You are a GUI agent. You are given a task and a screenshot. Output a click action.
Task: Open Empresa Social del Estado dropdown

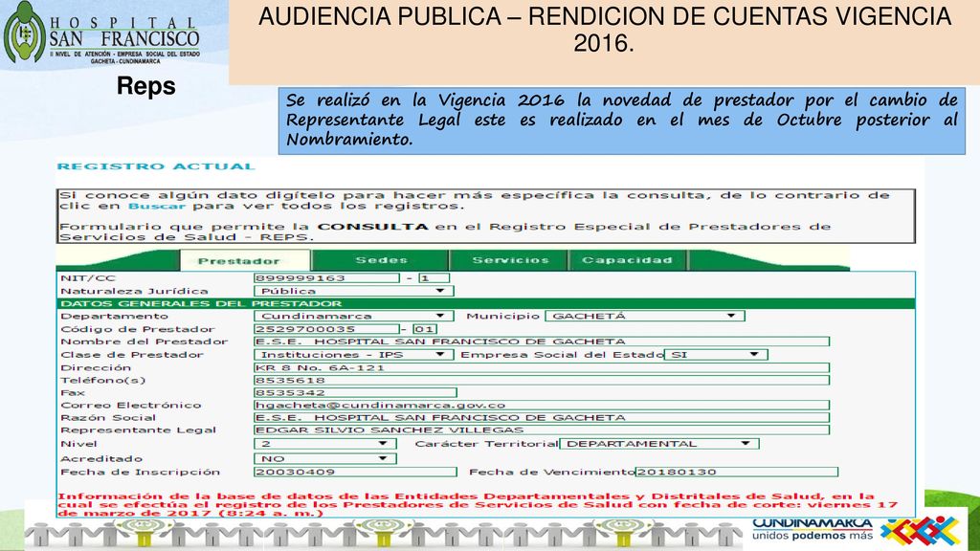click(x=716, y=355)
